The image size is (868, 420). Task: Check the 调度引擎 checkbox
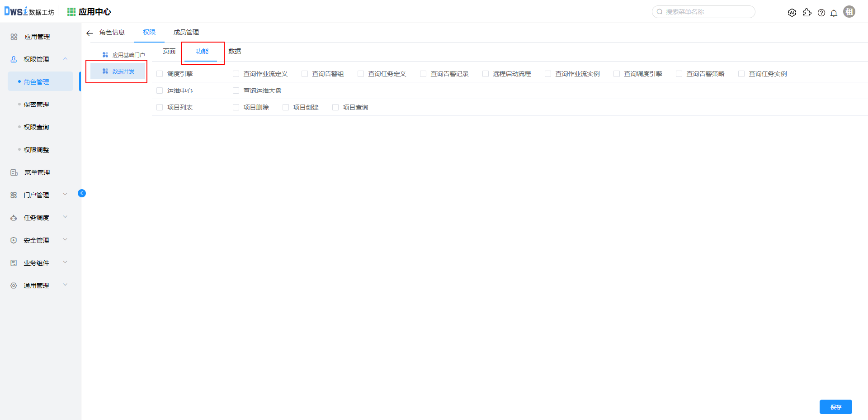click(160, 74)
